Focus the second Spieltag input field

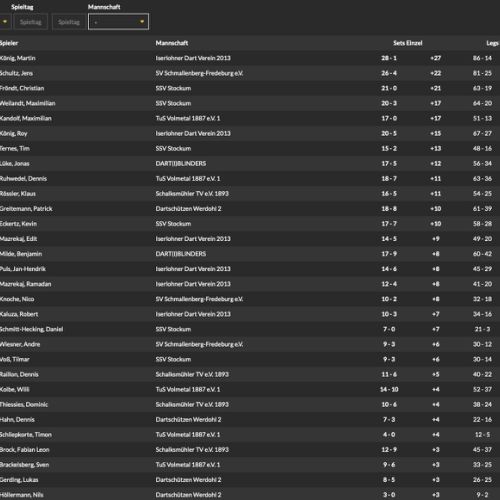click(x=69, y=22)
